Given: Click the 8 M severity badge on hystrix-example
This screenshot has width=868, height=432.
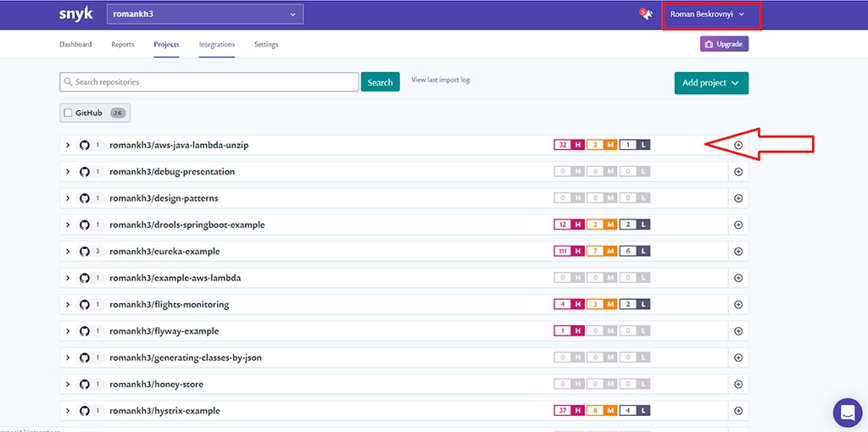Looking at the screenshot, I should click(x=602, y=411).
